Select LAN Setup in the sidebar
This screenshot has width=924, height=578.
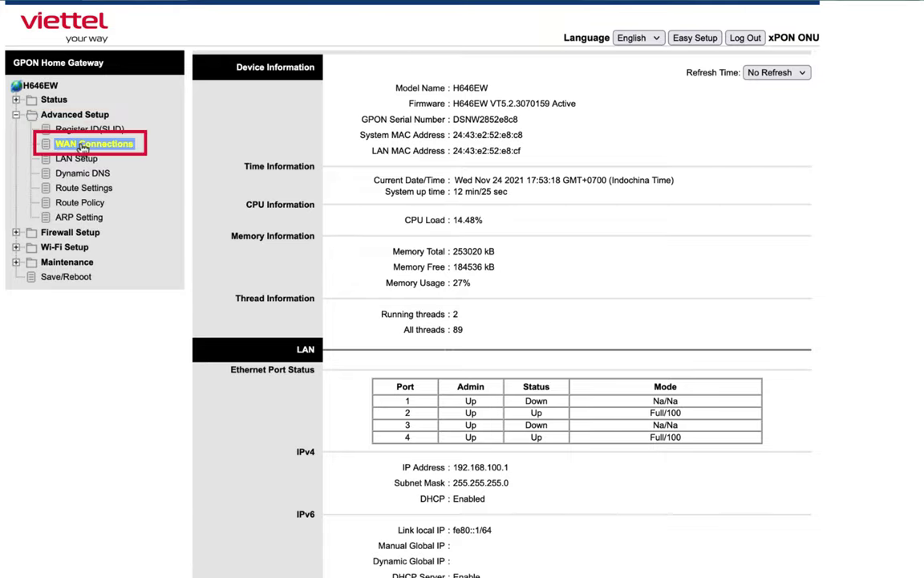pyautogui.click(x=76, y=159)
